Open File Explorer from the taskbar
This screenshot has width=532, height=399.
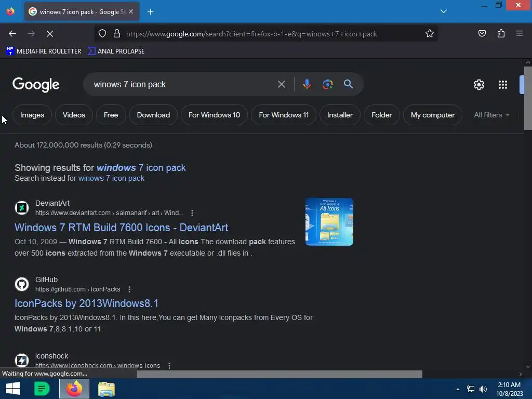coord(107,389)
